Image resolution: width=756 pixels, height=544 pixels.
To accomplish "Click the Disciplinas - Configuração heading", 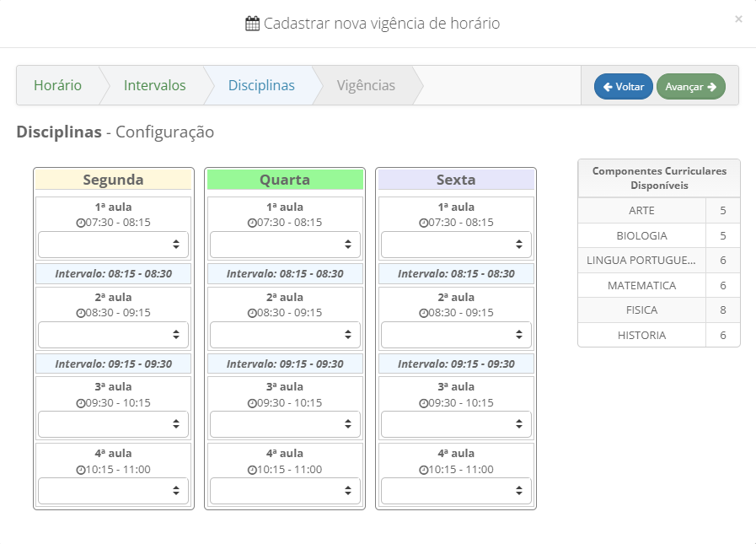I will [x=115, y=132].
